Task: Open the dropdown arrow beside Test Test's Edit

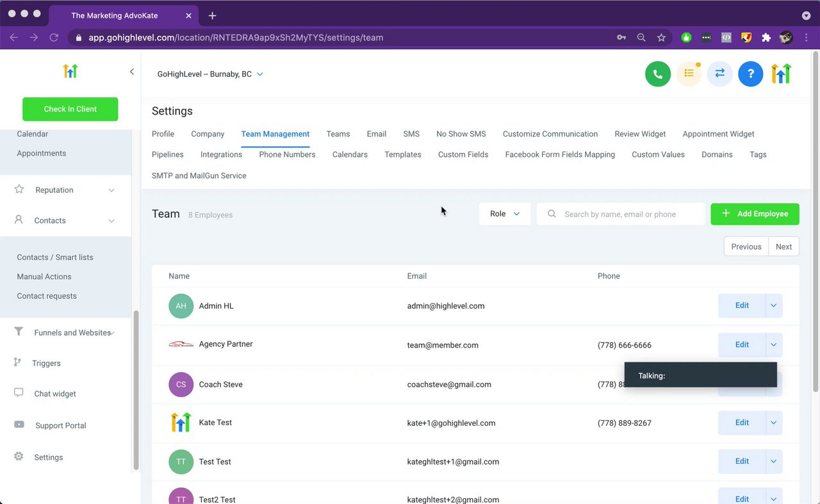Action: [x=774, y=461]
